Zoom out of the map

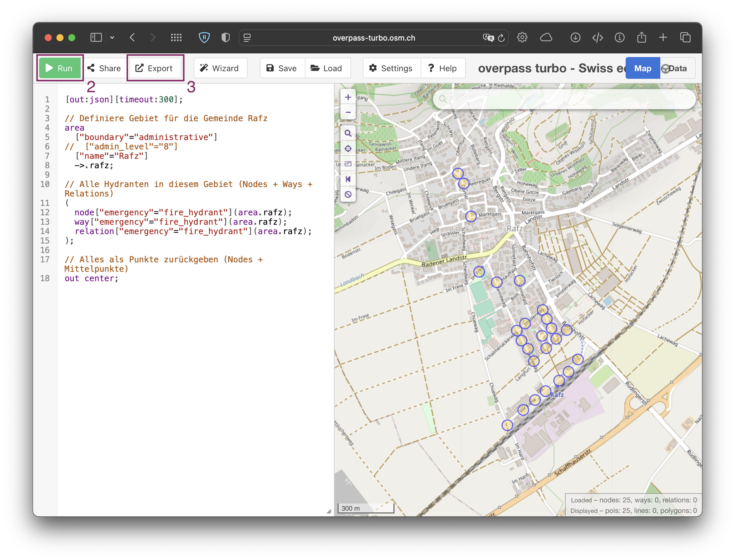click(x=348, y=112)
